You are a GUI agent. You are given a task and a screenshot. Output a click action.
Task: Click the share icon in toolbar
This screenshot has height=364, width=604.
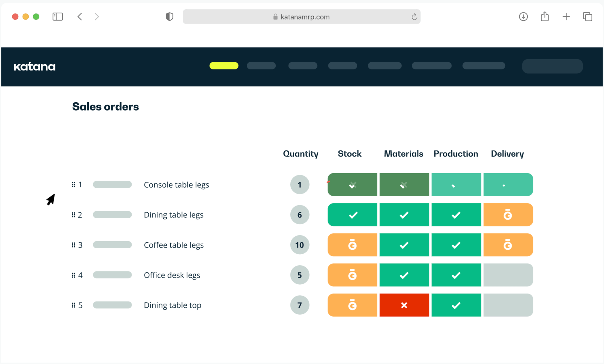click(544, 17)
